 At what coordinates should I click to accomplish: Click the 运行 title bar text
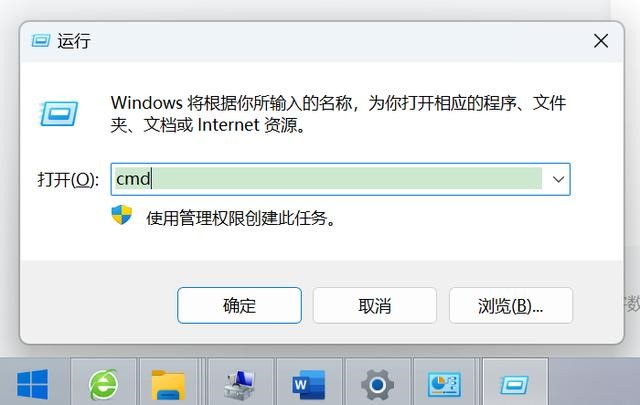pos(73,41)
